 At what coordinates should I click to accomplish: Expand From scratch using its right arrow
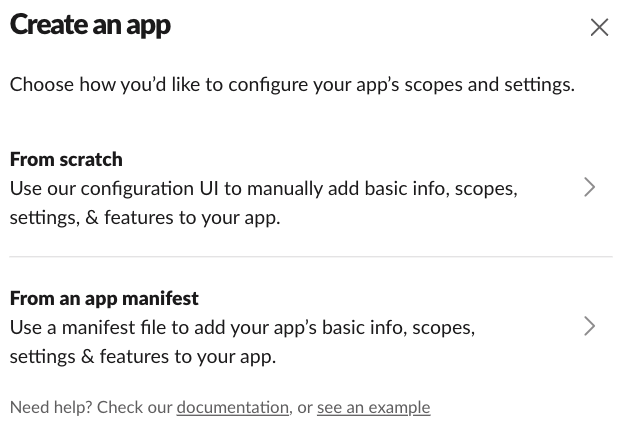[589, 187]
